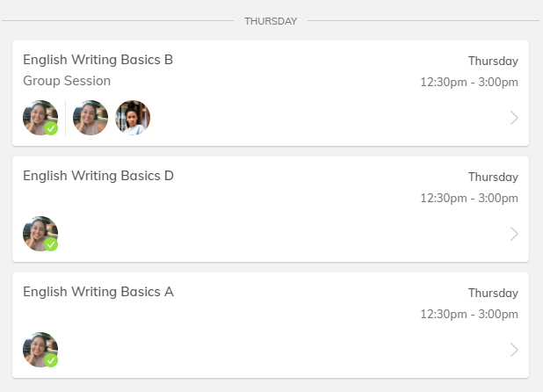Click the first avatar in English Writing Basics B

click(x=39, y=117)
